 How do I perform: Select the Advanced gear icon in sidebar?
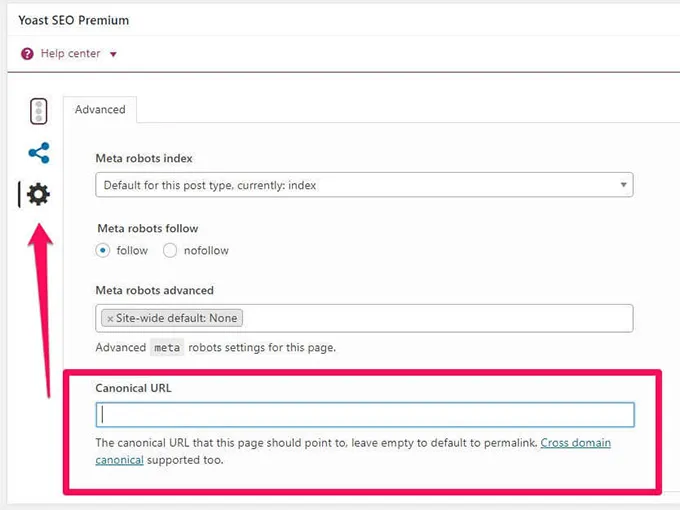click(38, 194)
